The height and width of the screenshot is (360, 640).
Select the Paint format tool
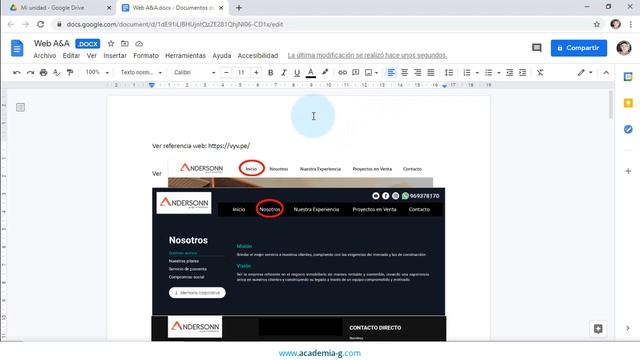click(x=70, y=73)
